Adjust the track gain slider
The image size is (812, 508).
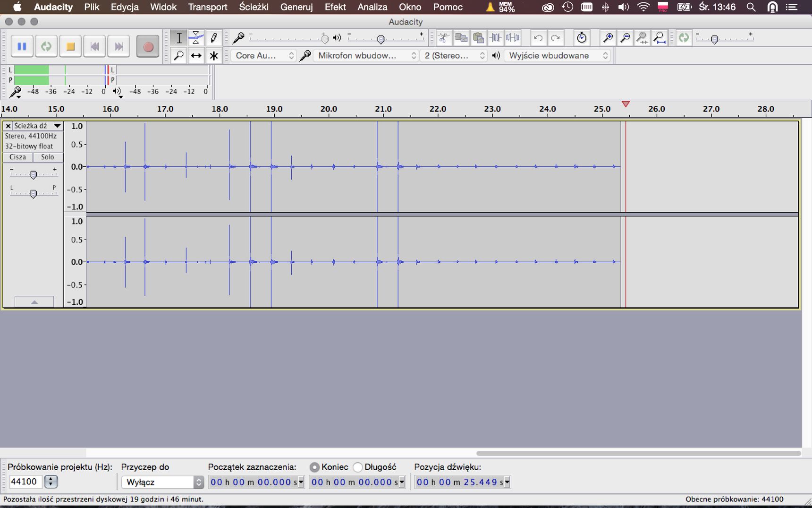point(33,175)
